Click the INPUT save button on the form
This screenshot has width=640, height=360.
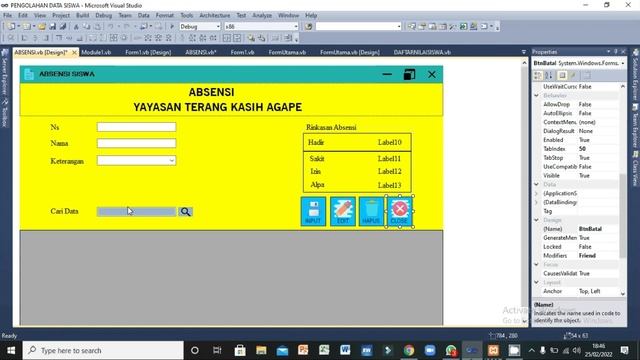click(313, 211)
